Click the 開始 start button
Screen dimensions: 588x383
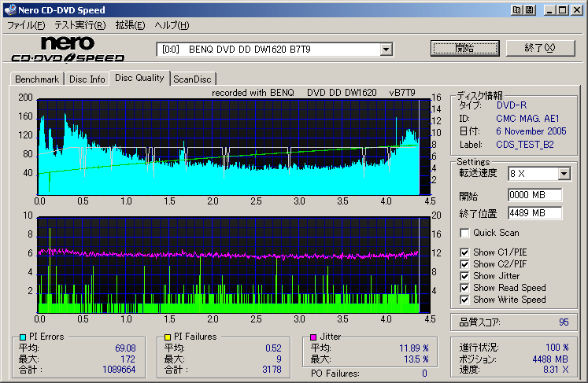[465, 48]
